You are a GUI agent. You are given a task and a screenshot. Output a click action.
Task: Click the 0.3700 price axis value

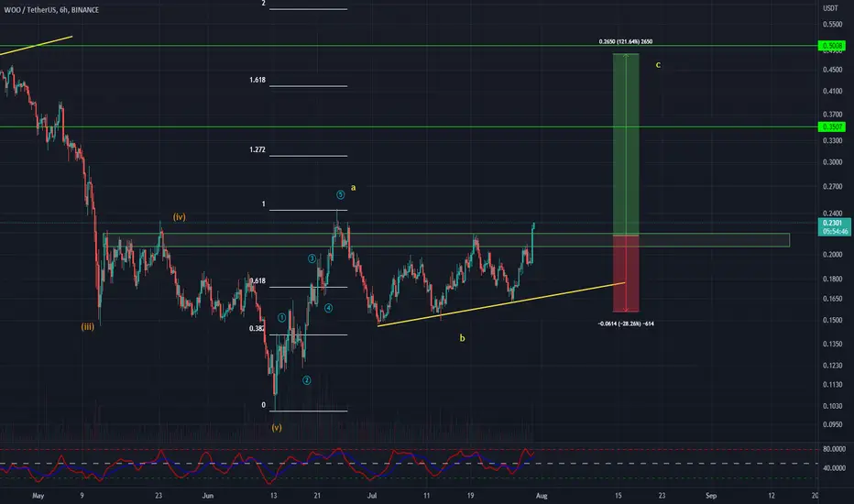[x=832, y=115]
